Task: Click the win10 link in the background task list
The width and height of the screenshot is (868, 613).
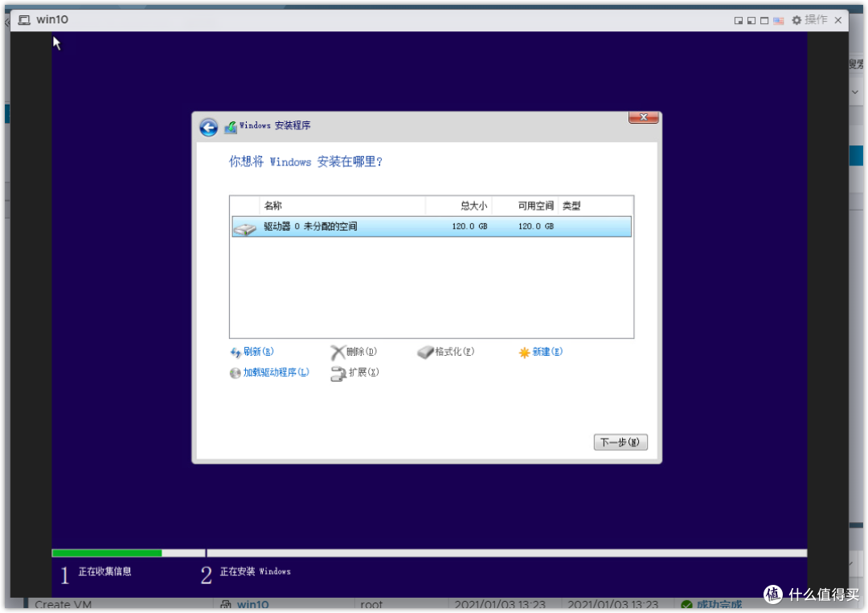Action: pyautogui.click(x=253, y=605)
